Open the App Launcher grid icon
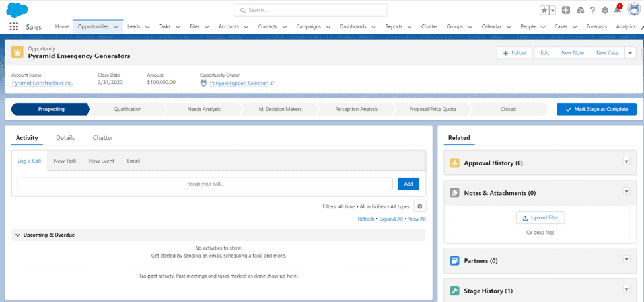Viewport: 644px width, 302px height. pos(14,26)
